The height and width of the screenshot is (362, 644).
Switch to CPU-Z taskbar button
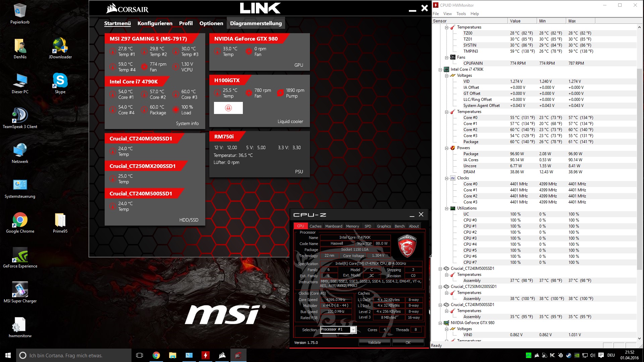pyautogui.click(x=238, y=355)
